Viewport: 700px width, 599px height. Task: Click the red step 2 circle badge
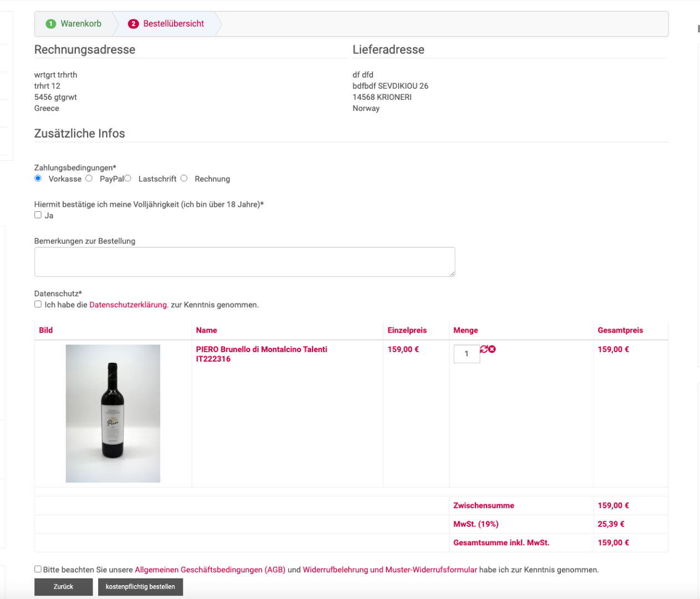click(x=133, y=24)
